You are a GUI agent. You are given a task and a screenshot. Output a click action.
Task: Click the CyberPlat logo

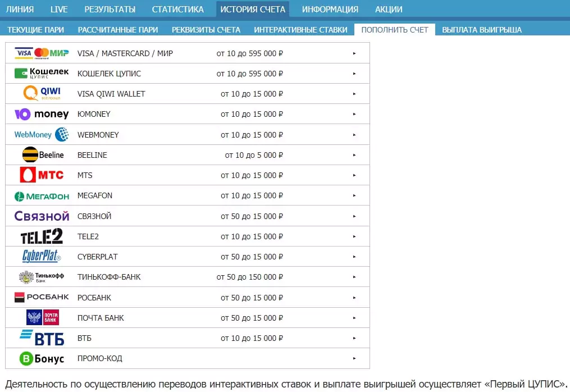click(42, 256)
